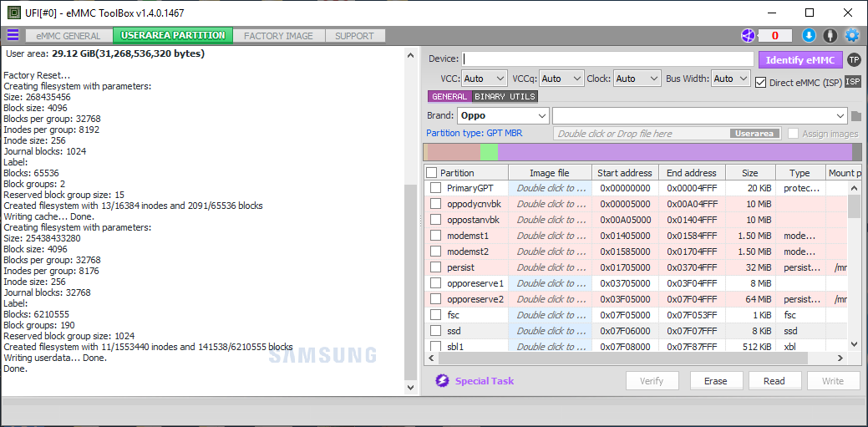Click the purple userdata segment in partition bar
The height and width of the screenshot is (427, 868).
click(674, 152)
